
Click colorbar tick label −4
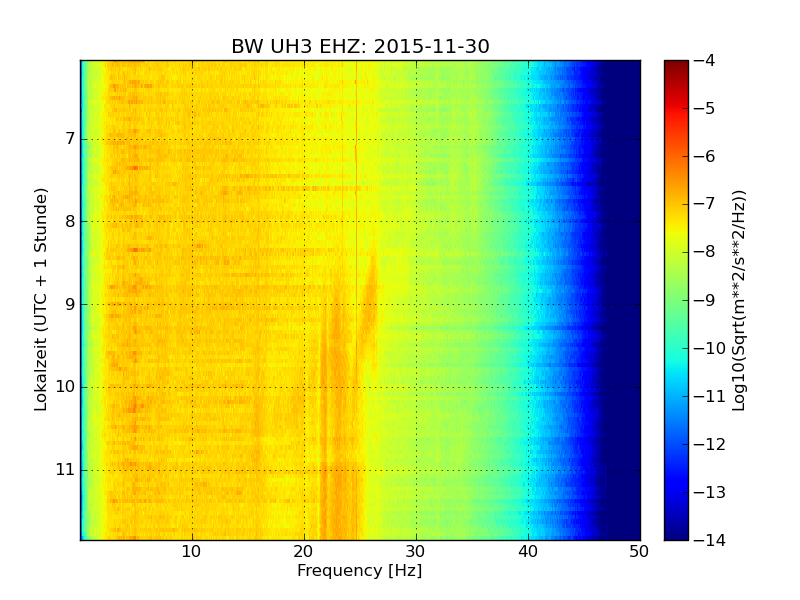(x=705, y=60)
